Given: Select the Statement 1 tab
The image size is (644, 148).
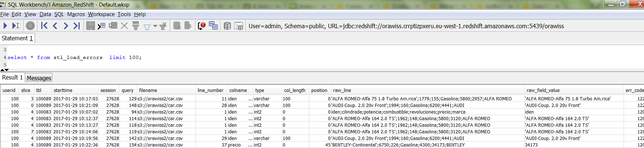Looking at the screenshot, I should tap(17, 38).
